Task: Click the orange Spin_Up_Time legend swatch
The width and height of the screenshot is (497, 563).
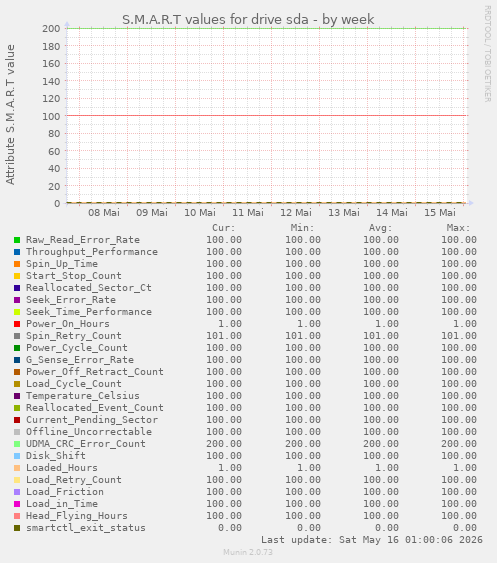Action: 17,264
